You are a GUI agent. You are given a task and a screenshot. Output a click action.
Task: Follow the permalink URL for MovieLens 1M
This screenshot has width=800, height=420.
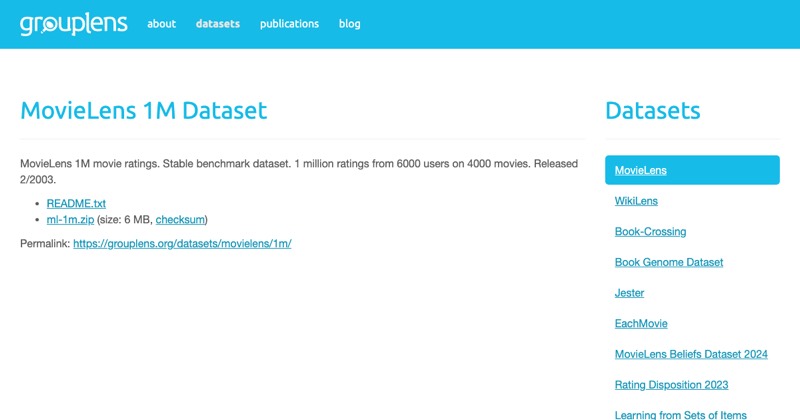click(182, 243)
